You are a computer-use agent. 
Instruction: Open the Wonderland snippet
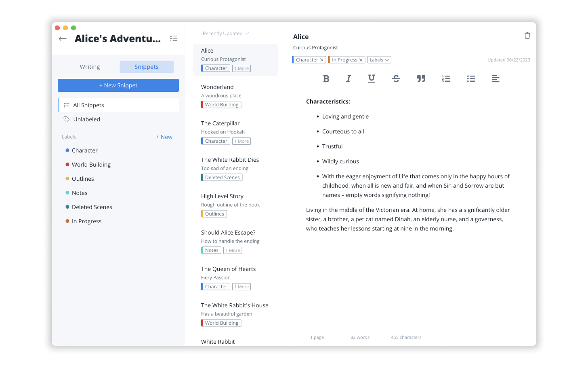pos(235,96)
